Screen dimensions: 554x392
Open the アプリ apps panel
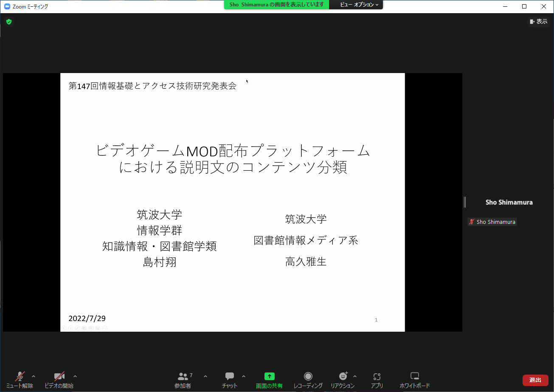coord(377,380)
